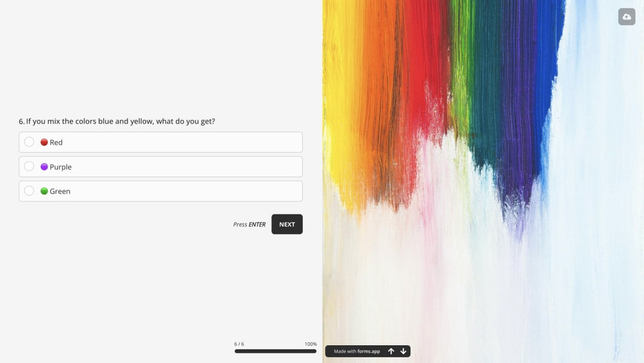The width and height of the screenshot is (644, 363).
Task: Click the 6 / 6 page counter
Action: click(x=239, y=344)
